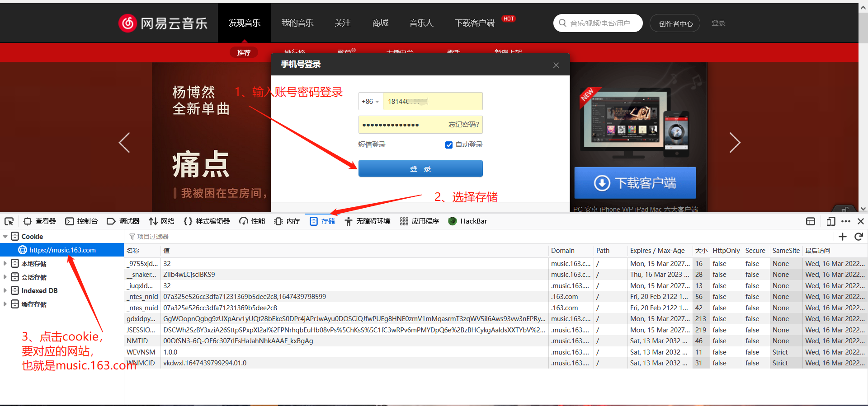Open the 查看器 inspector tab
868x406 pixels.
point(40,221)
